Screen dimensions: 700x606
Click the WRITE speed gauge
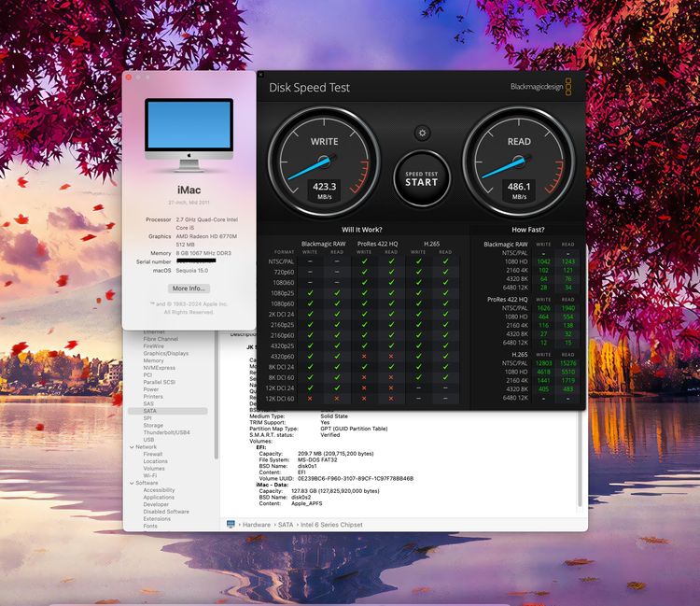[x=324, y=162]
